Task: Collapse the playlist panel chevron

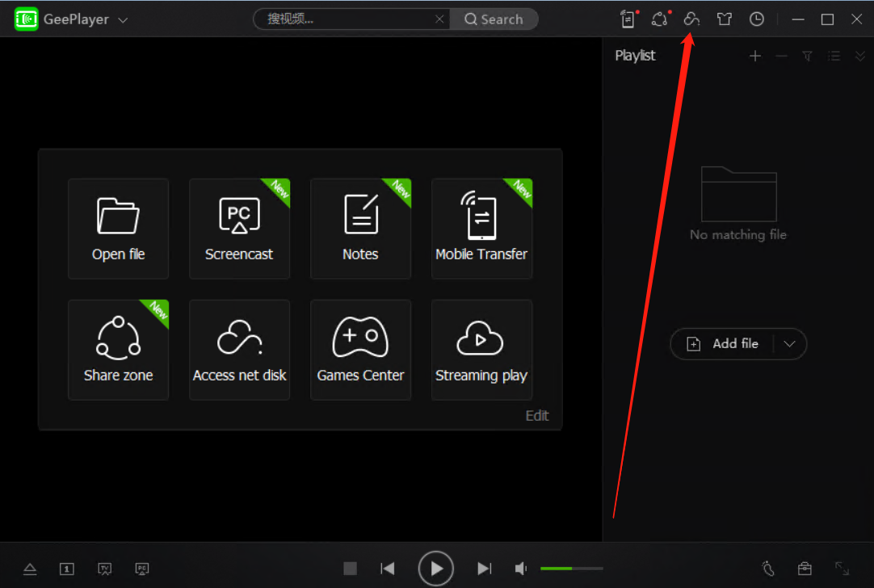Action: (860, 56)
